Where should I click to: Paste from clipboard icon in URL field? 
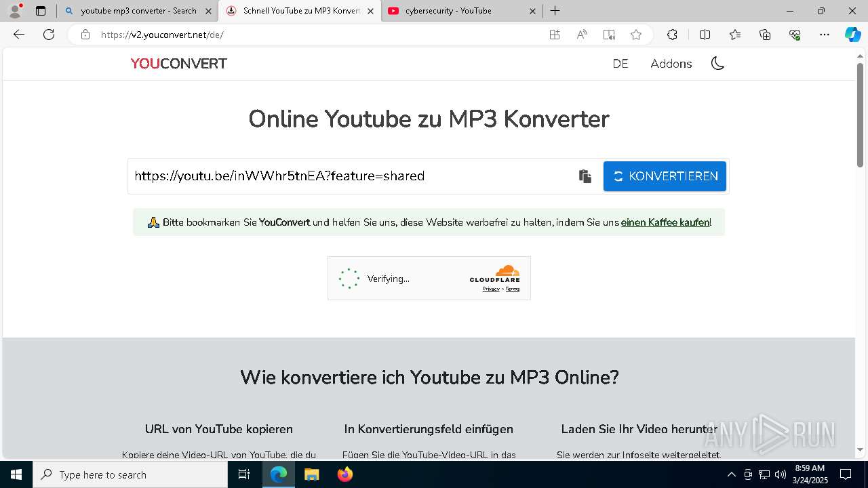585,176
